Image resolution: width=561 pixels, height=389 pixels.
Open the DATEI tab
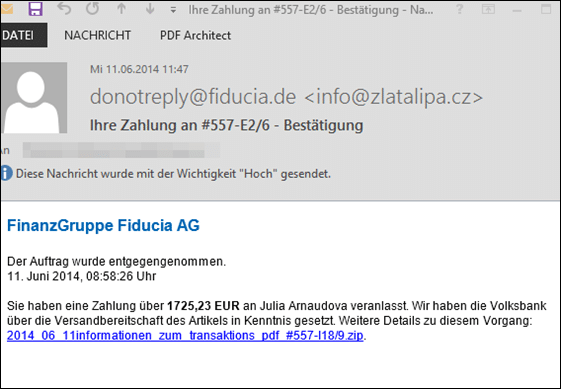pos(24,35)
